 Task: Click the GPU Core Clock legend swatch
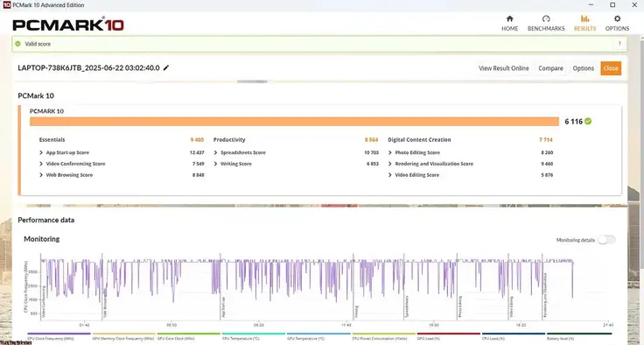coord(188,334)
